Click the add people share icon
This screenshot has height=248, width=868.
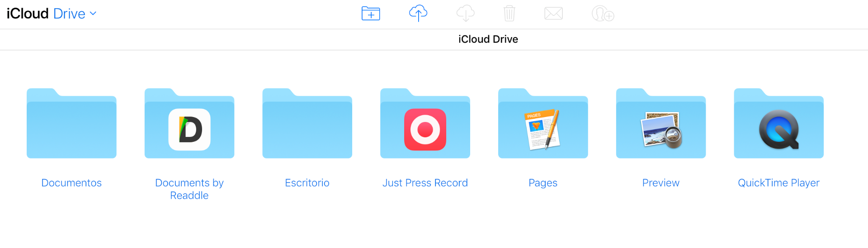(x=603, y=14)
